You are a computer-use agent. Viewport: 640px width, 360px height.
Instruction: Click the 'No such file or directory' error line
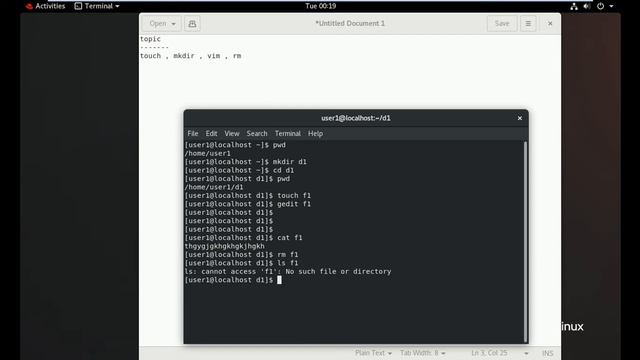(x=288, y=271)
